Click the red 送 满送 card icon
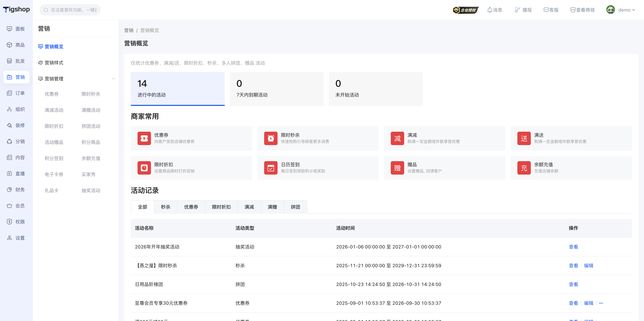 click(524, 138)
